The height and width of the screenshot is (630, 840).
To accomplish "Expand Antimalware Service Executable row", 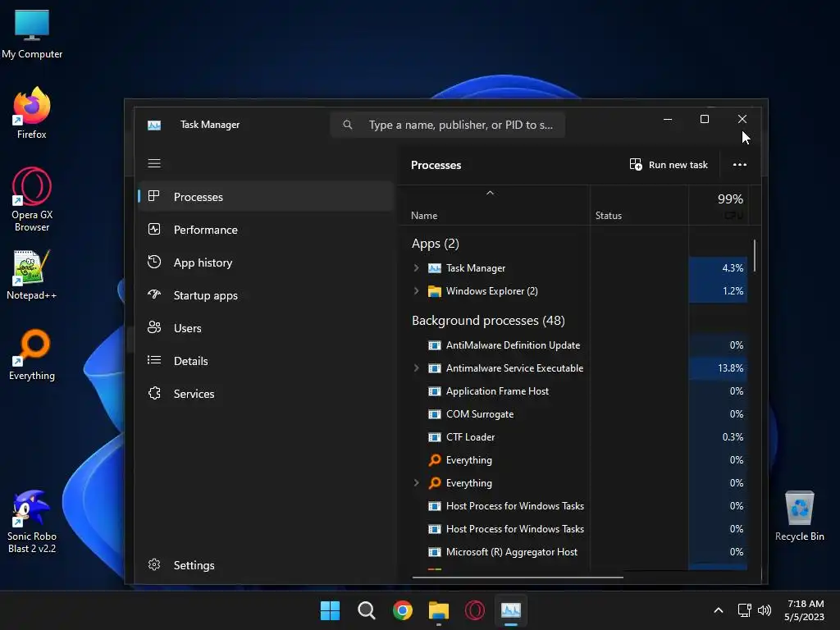I will pyautogui.click(x=416, y=368).
